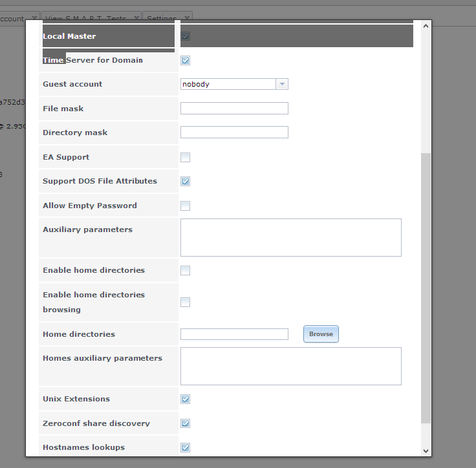Uncheck Unix Extensions checkbox

[185, 399]
